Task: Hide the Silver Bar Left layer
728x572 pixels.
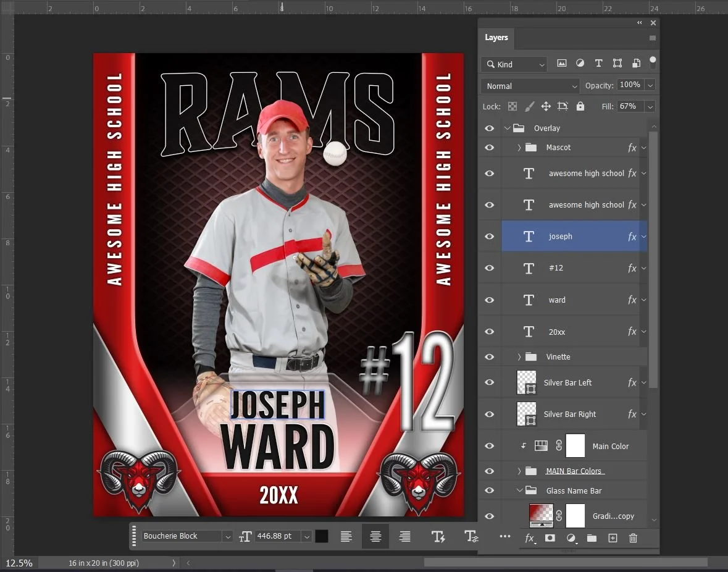Action: (x=490, y=382)
